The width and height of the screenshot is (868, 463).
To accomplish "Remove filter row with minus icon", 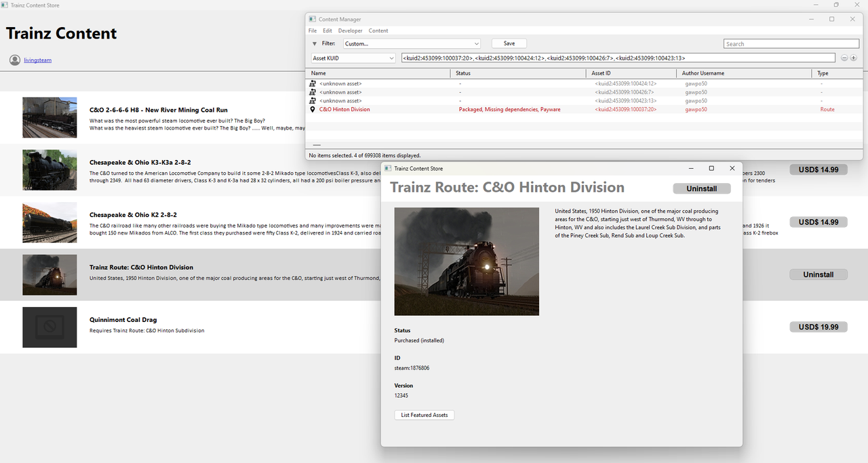I will click(x=844, y=58).
